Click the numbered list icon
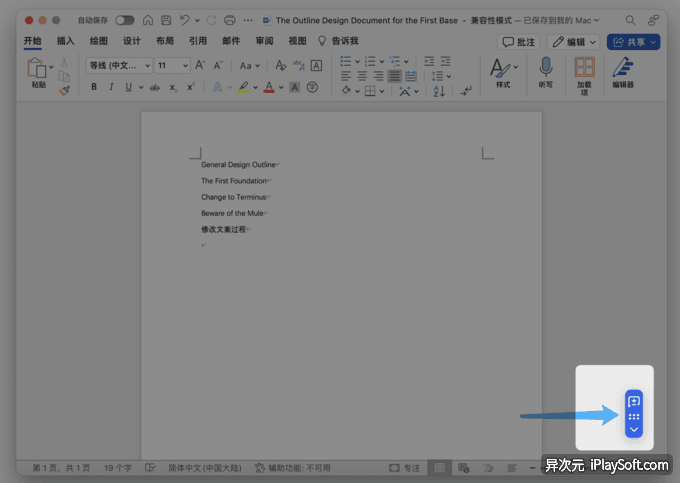 (370, 61)
